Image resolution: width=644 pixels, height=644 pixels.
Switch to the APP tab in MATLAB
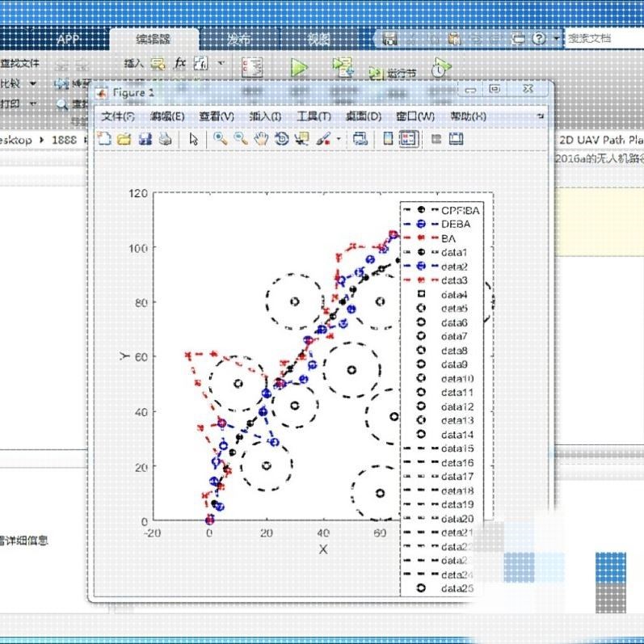point(68,40)
